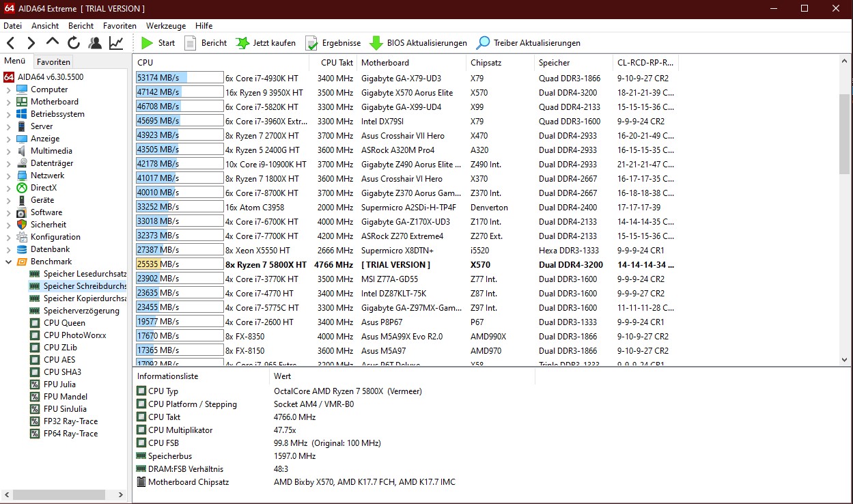Open Ergebnisse results in the toolbar
Image resolution: width=853 pixels, height=504 pixels.
pyautogui.click(x=333, y=43)
